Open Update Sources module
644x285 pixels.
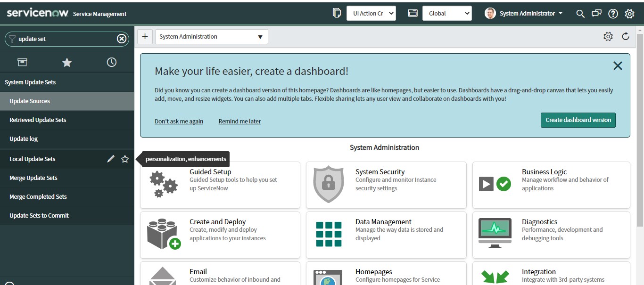pos(67,101)
